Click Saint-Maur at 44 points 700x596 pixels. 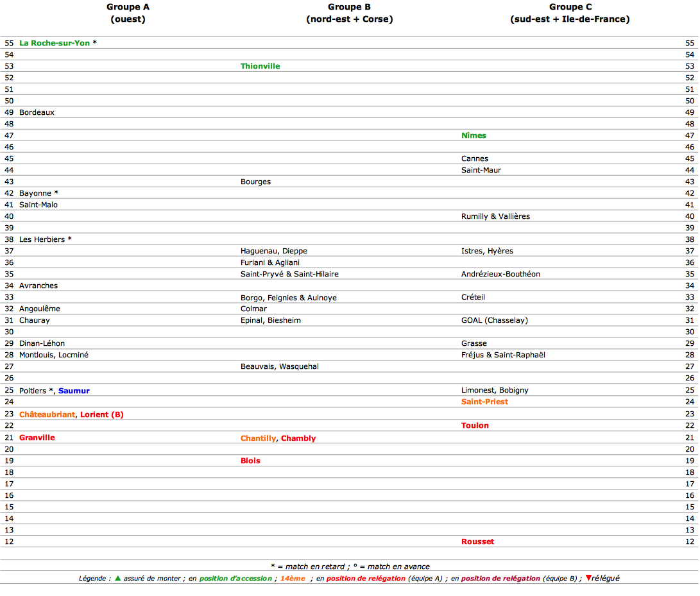pos(481,170)
